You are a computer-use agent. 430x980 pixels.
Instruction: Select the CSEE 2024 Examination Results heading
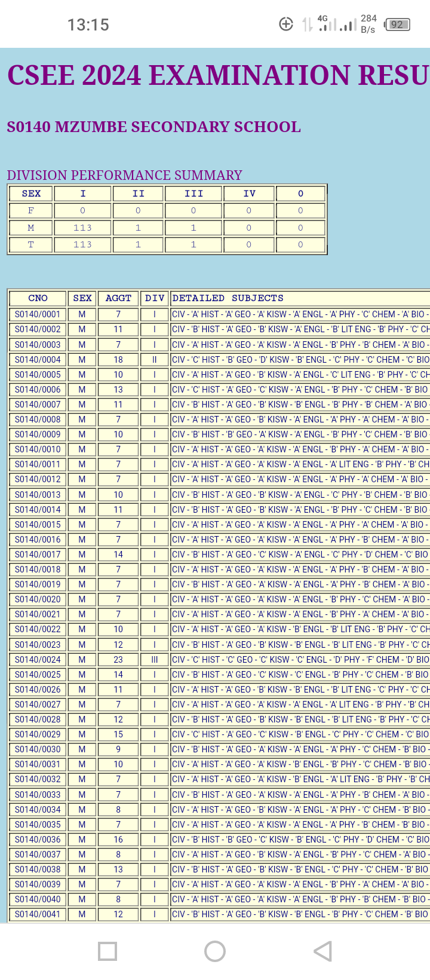point(218,75)
